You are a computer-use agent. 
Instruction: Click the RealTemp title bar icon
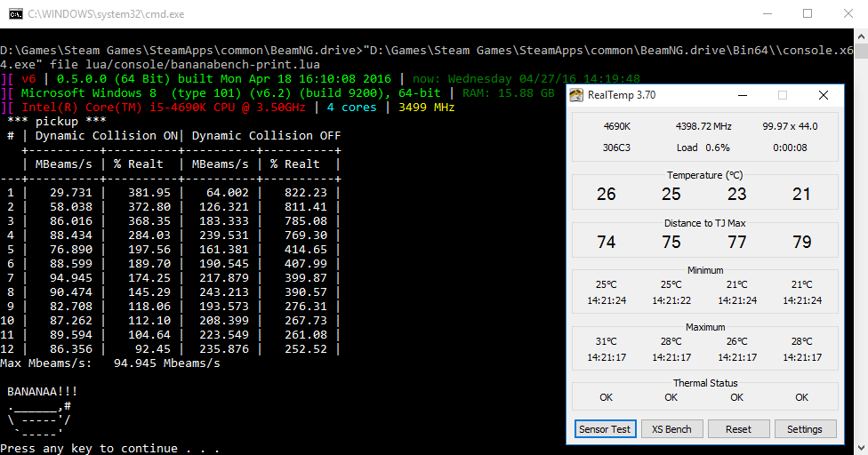(x=576, y=95)
